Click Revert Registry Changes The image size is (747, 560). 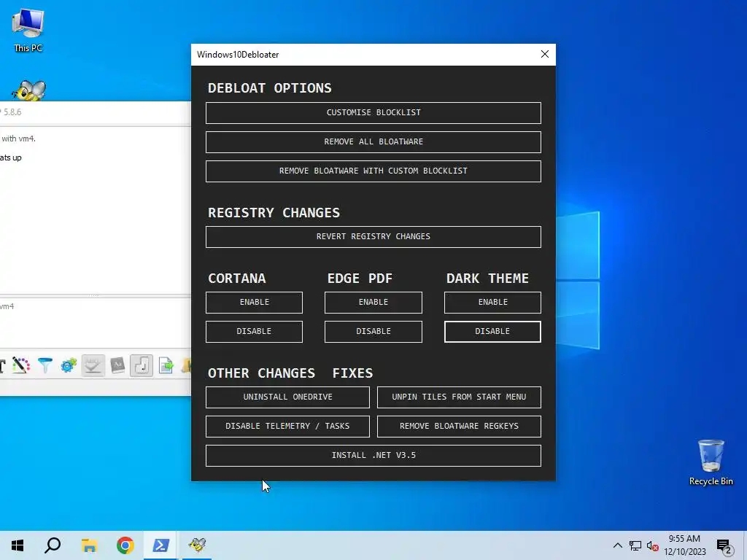click(x=373, y=237)
